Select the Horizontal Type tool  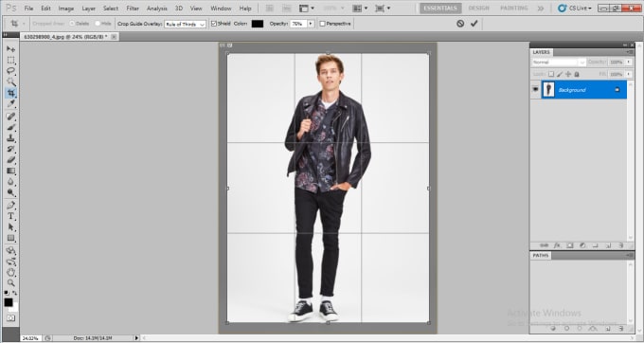coord(10,216)
